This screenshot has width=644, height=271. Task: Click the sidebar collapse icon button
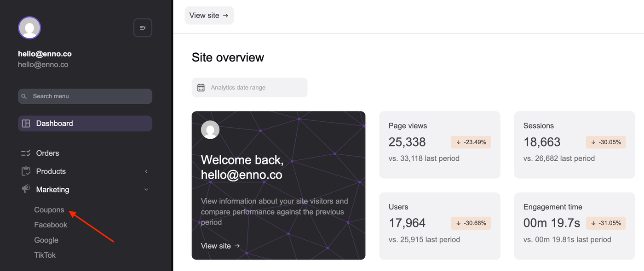point(143,28)
